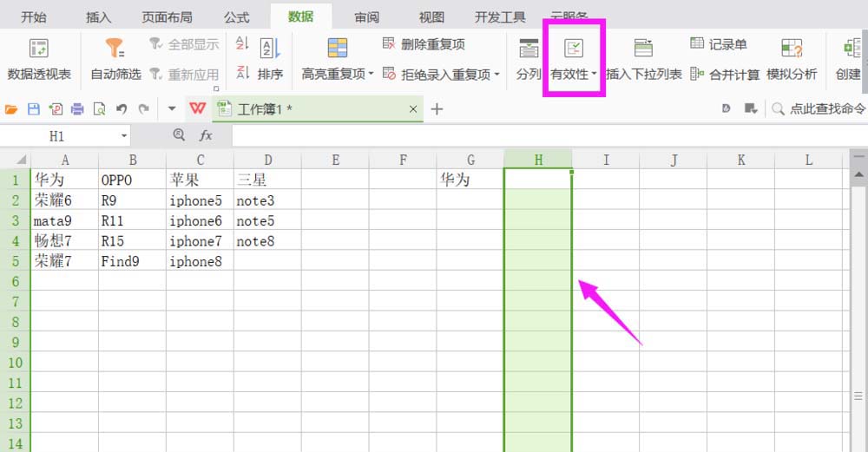
Task: Click the fx insert function icon
Action: pyautogui.click(x=206, y=135)
